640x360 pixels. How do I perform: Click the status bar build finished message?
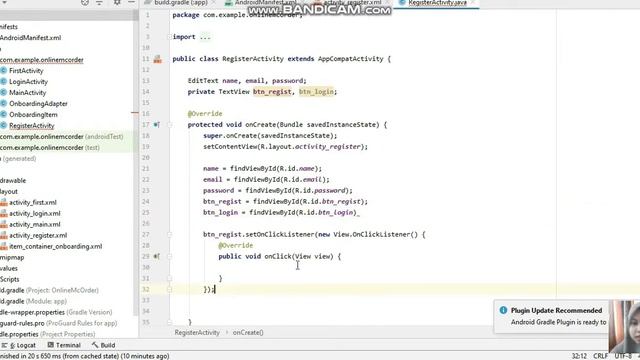tap(84, 356)
